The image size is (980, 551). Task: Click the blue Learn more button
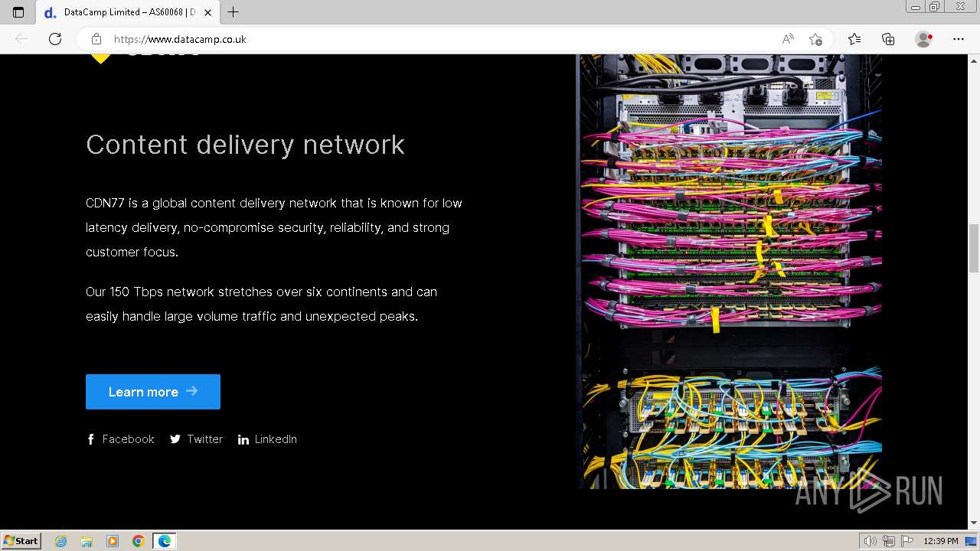coord(153,392)
